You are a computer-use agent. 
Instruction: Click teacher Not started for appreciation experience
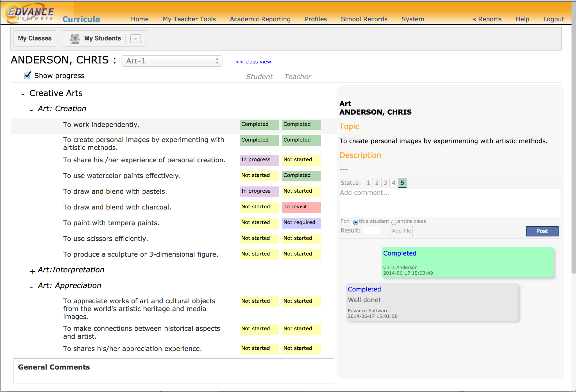301,349
